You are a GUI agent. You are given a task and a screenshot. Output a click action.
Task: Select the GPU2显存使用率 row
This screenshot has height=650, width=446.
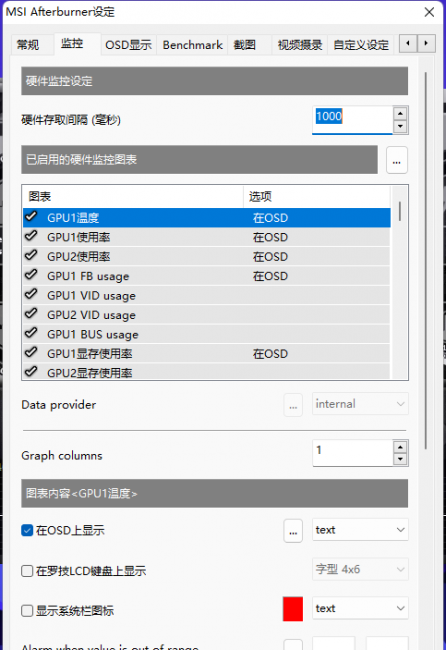click(x=206, y=372)
